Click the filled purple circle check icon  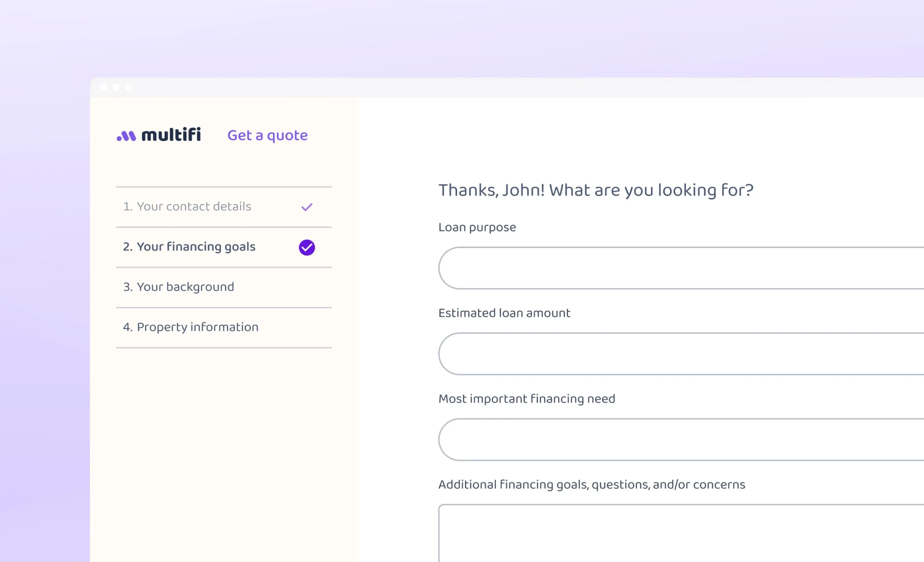pos(307,248)
